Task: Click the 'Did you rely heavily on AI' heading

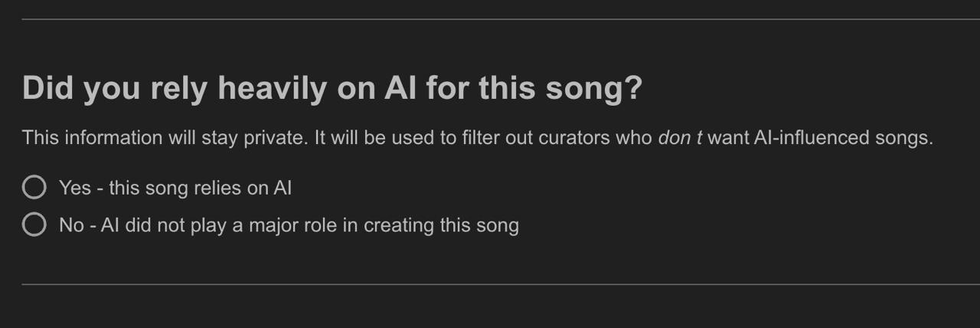Action: [x=332, y=89]
